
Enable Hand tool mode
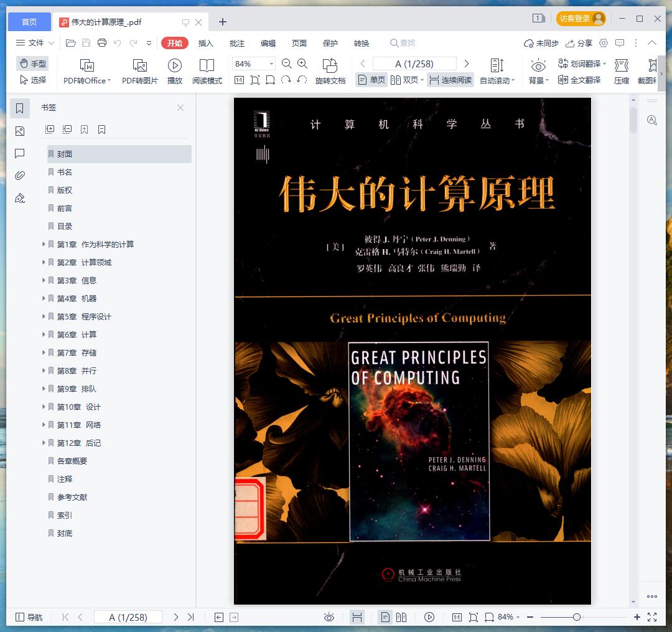point(32,64)
